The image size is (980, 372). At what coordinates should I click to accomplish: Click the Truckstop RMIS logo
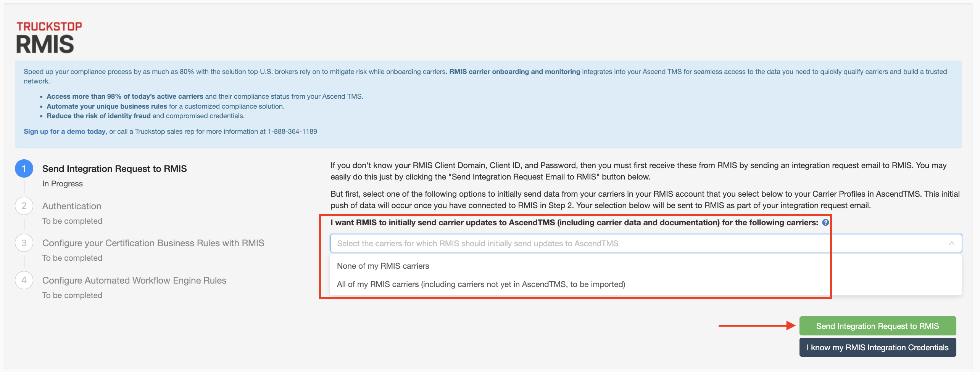[49, 37]
